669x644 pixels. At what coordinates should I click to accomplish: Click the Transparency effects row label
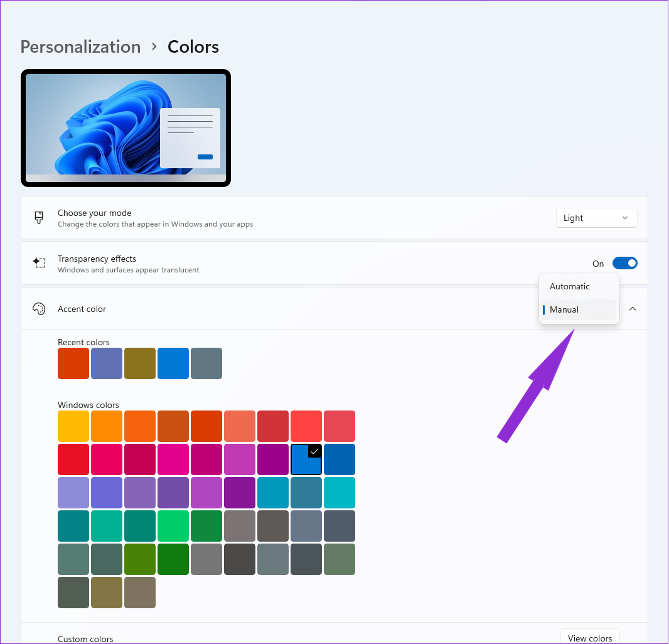[x=97, y=259]
